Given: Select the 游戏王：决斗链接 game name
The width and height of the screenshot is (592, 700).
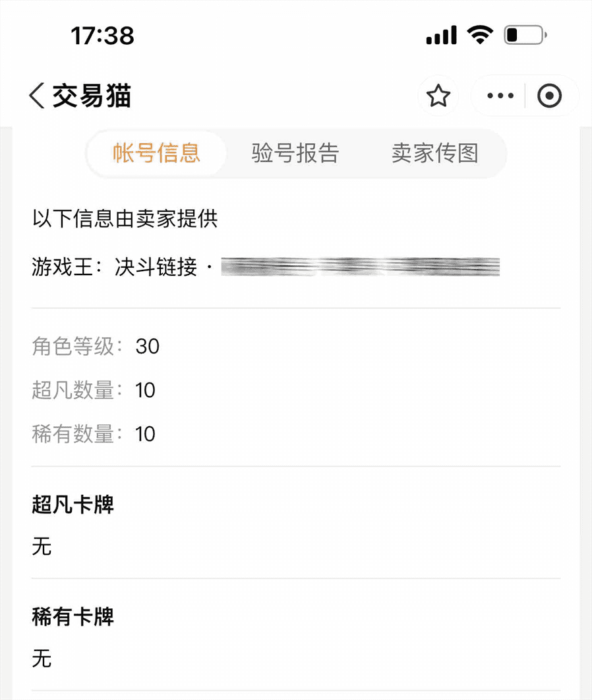Looking at the screenshot, I should (x=115, y=267).
